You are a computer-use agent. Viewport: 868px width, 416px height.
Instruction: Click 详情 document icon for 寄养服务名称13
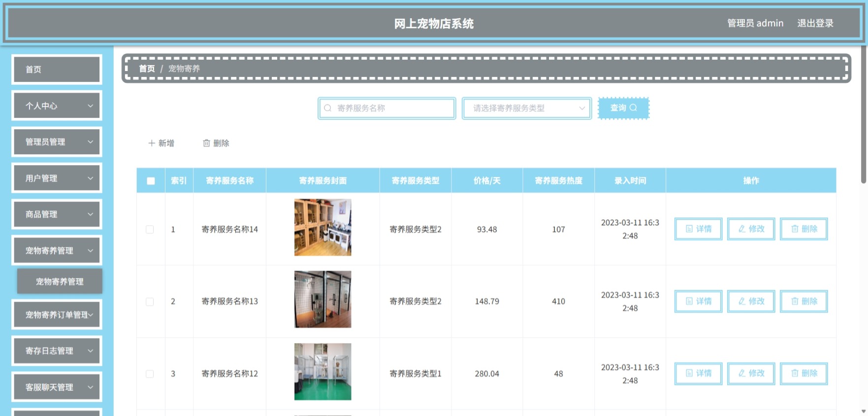689,301
